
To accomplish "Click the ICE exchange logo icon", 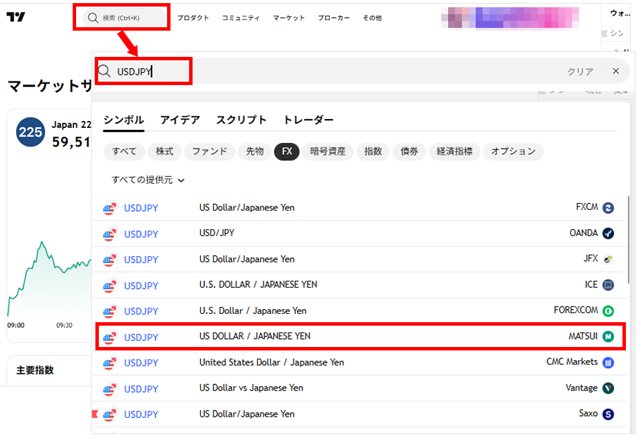I will pos(608,285).
